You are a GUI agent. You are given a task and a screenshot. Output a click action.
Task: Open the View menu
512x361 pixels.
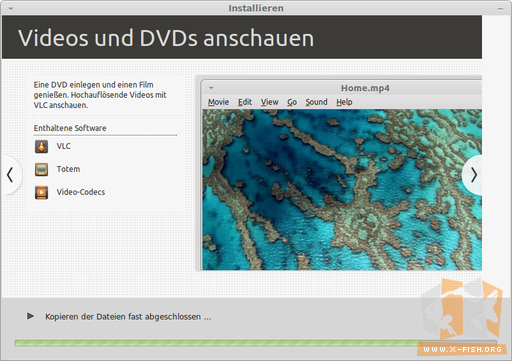click(x=269, y=102)
